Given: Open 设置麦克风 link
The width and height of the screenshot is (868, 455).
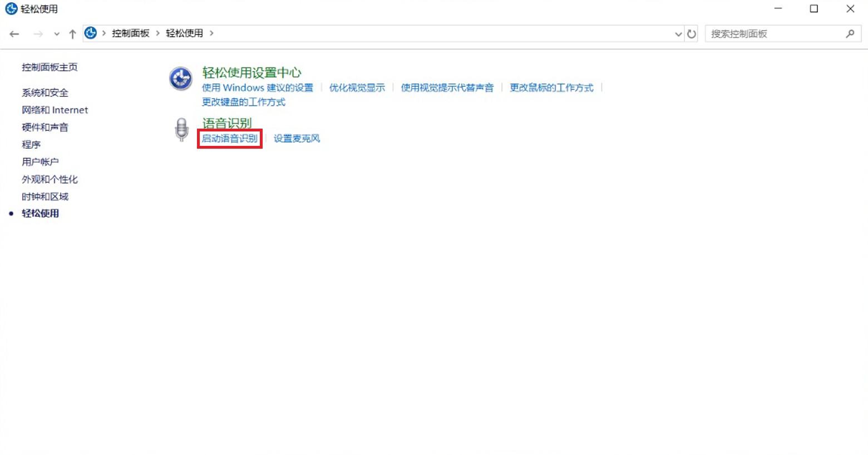Looking at the screenshot, I should coord(297,138).
